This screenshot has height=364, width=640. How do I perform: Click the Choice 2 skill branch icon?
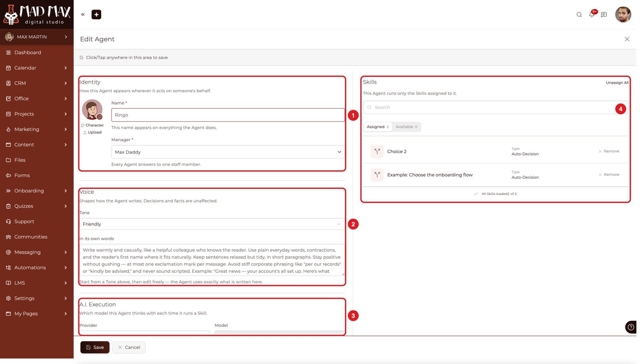377,152
